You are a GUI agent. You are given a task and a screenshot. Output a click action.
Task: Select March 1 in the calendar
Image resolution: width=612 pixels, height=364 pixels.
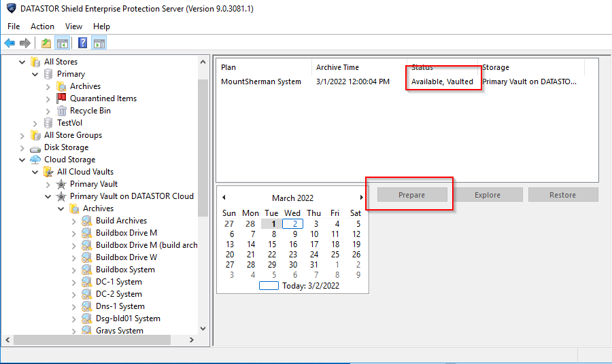271,223
